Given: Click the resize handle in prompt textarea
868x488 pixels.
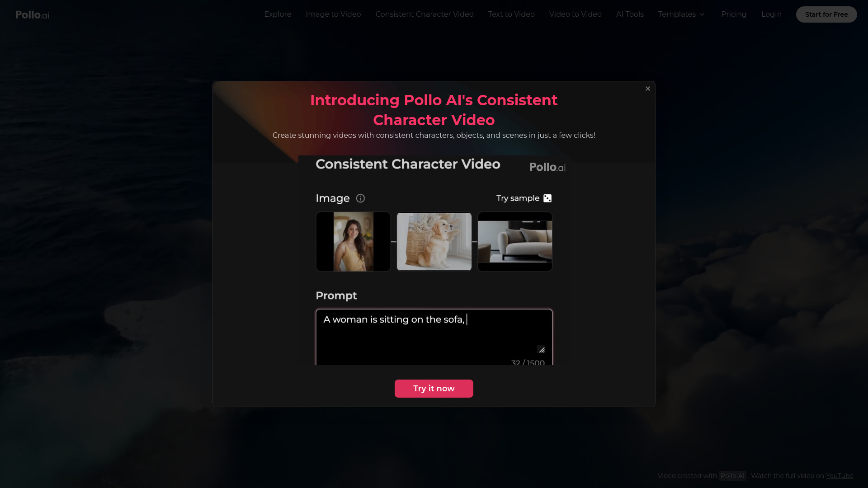Looking at the screenshot, I should [541, 350].
